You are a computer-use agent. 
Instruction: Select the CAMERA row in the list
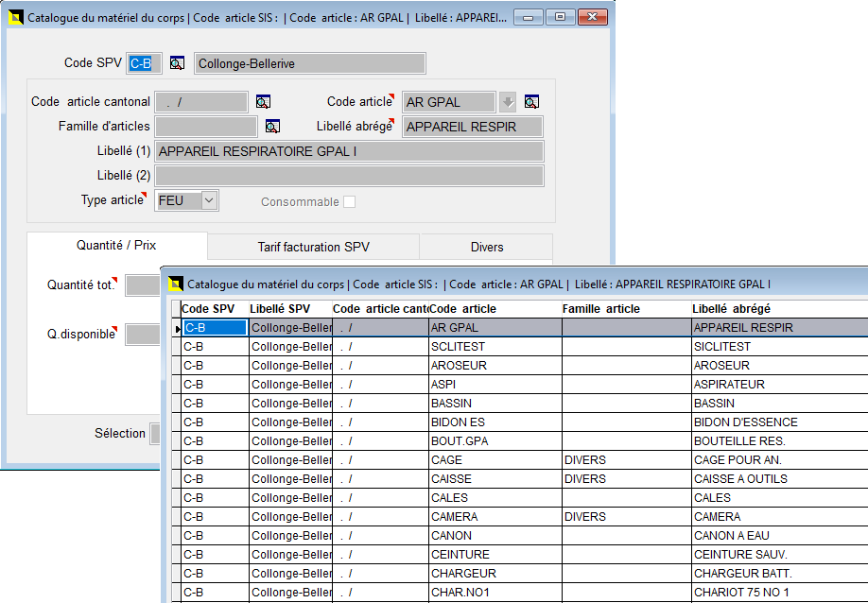pos(454,517)
